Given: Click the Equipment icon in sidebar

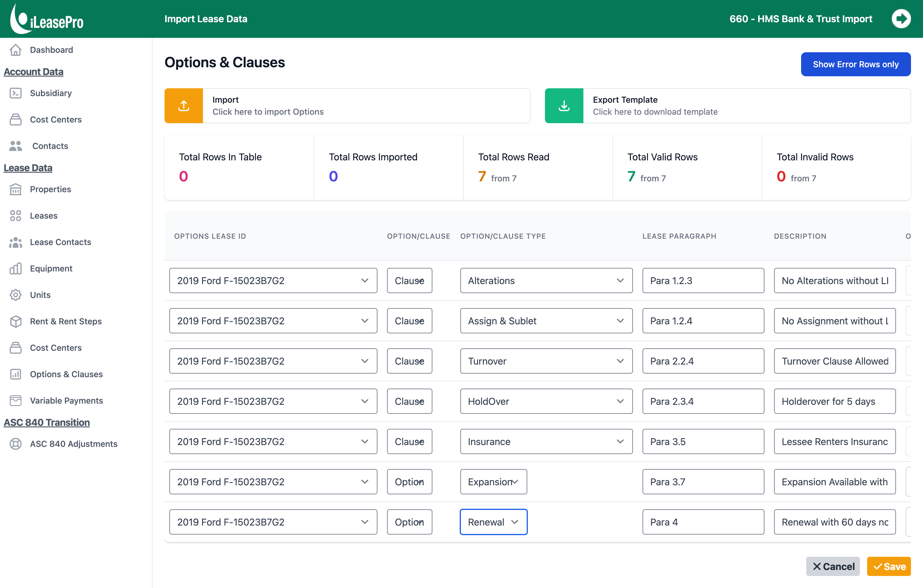Looking at the screenshot, I should coord(16,269).
